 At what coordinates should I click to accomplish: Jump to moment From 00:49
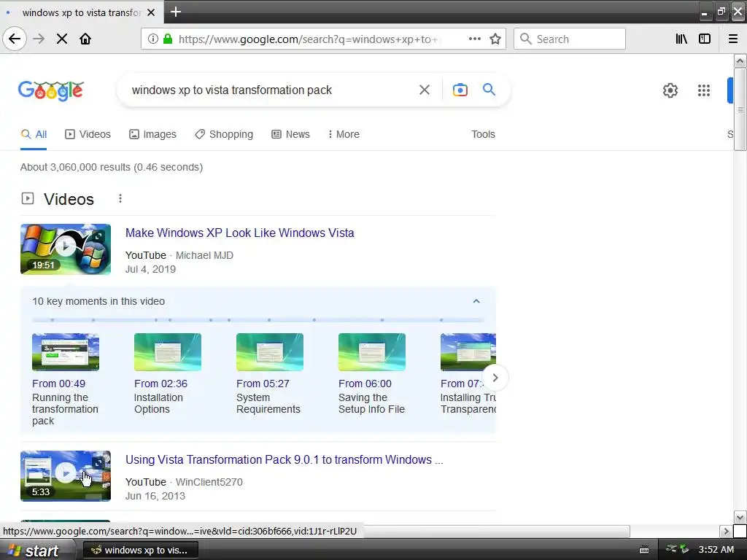[x=58, y=384]
